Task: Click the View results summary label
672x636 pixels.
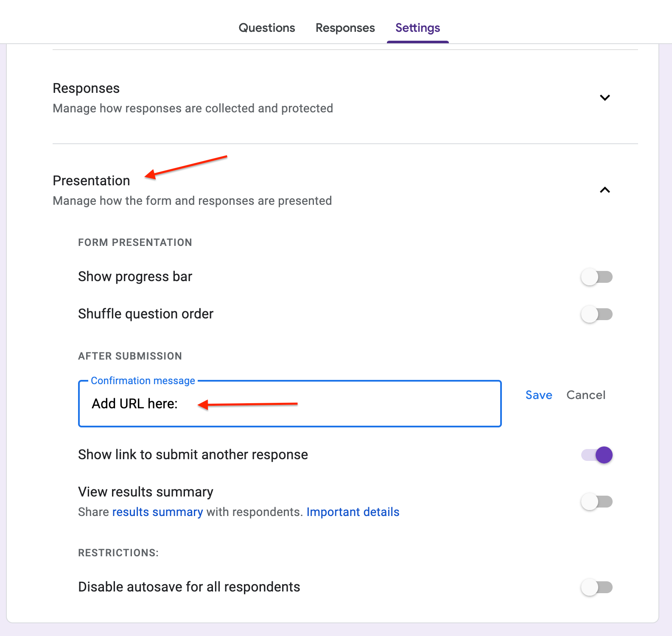Action: tap(146, 492)
